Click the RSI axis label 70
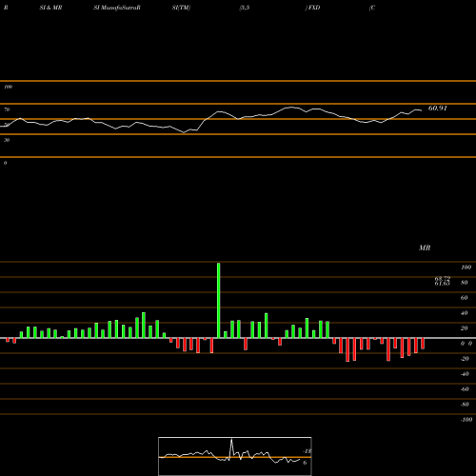Screen dimensions: 476x476 [x=7, y=109]
